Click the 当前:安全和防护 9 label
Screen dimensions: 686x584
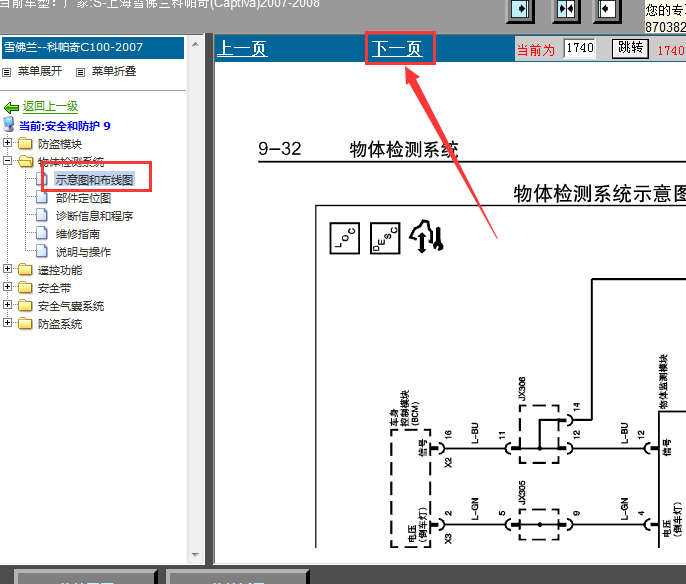coord(64,126)
